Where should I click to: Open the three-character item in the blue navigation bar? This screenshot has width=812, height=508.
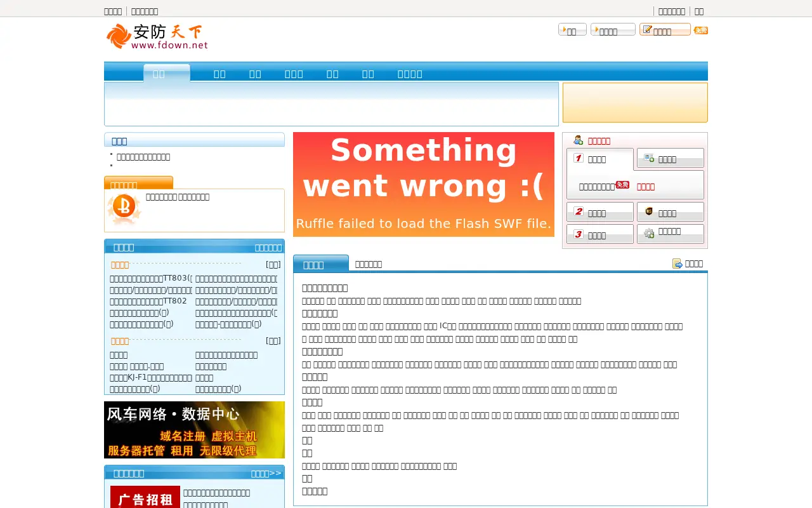click(x=294, y=74)
